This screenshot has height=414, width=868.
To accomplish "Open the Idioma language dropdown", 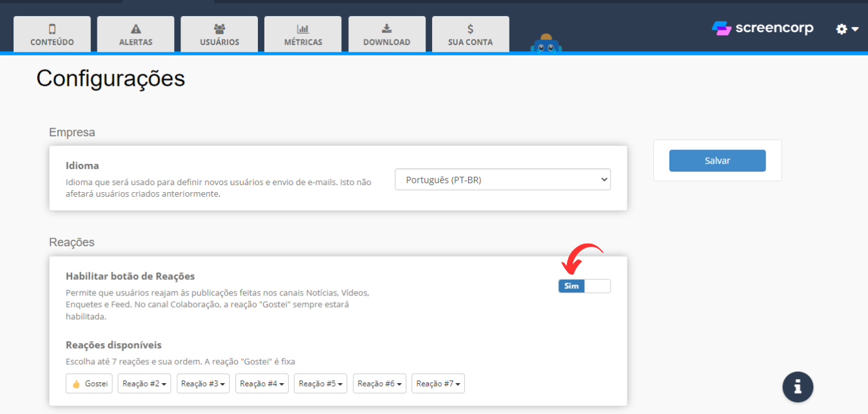I will pyautogui.click(x=502, y=180).
